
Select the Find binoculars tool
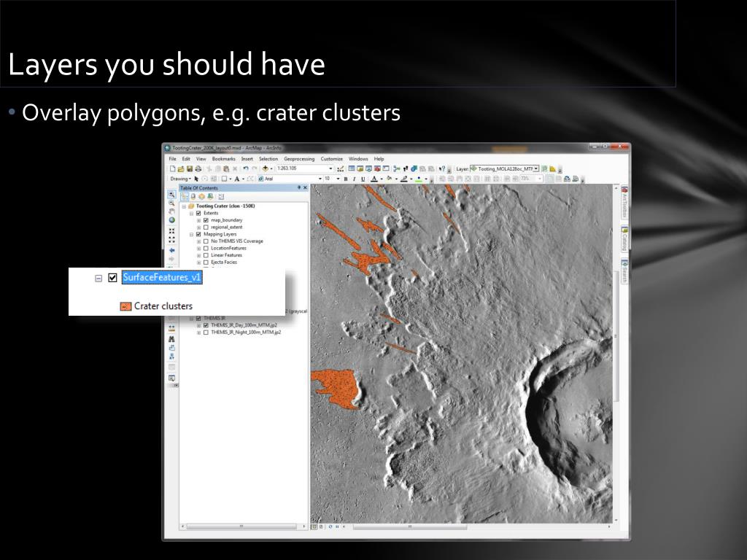[171, 339]
